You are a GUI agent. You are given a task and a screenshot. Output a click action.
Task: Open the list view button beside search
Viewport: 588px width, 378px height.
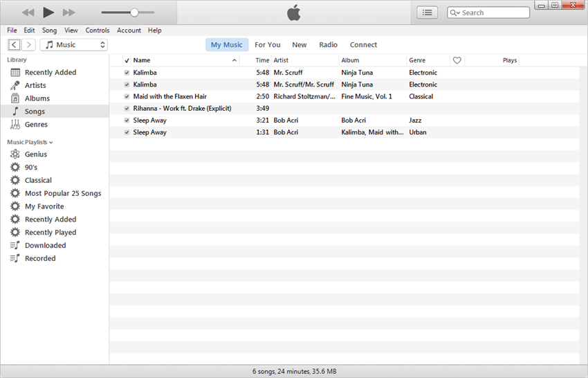click(427, 12)
